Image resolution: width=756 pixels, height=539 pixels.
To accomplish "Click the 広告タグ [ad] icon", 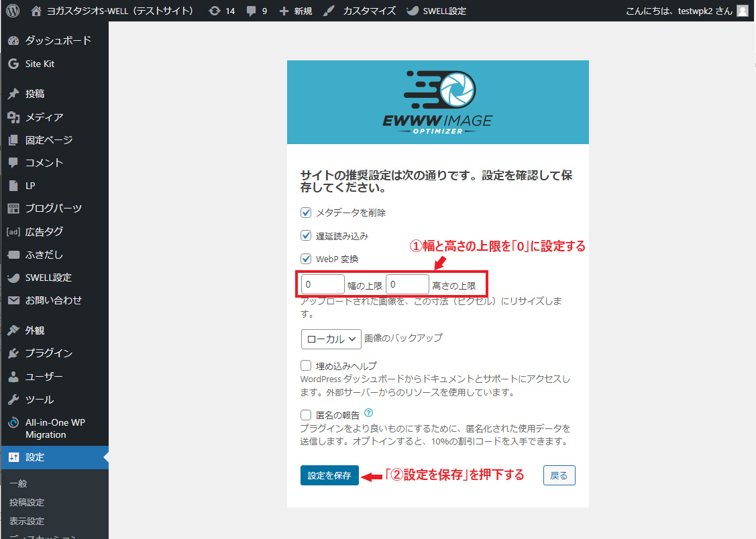I will [13, 232].
